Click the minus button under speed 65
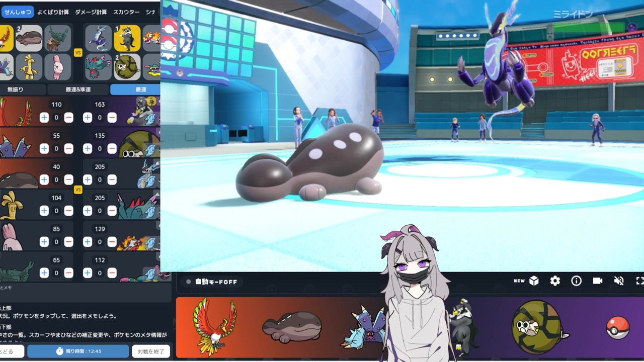644x362 pixels. point(69,273)
